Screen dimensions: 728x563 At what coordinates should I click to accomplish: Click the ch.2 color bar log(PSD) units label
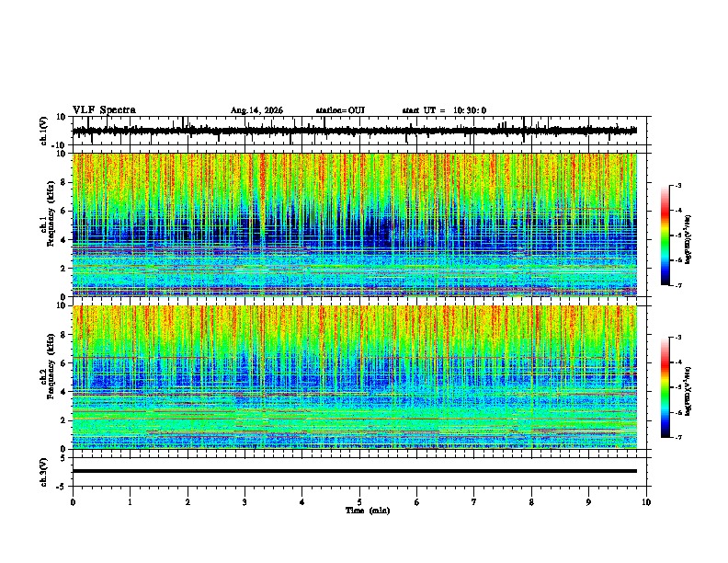[x=688, y=391]
